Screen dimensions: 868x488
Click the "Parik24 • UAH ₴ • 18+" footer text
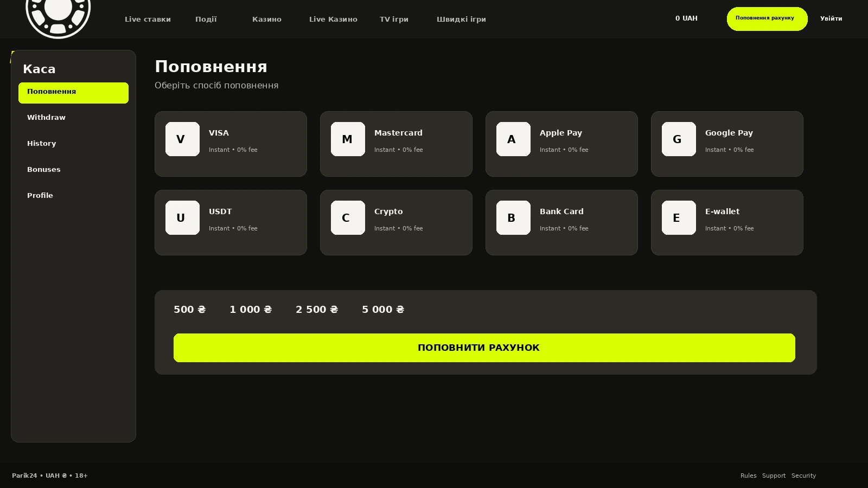pos(50,476)
